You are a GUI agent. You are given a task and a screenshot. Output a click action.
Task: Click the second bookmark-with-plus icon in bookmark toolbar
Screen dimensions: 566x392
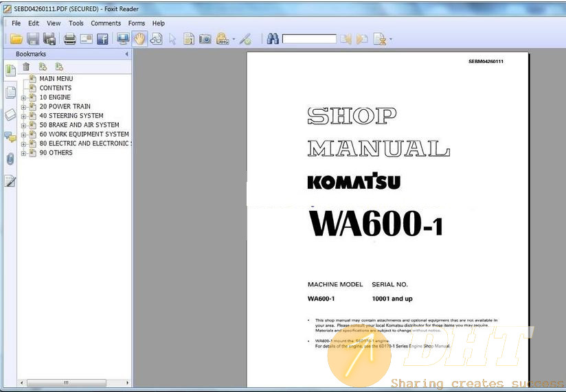59,67
